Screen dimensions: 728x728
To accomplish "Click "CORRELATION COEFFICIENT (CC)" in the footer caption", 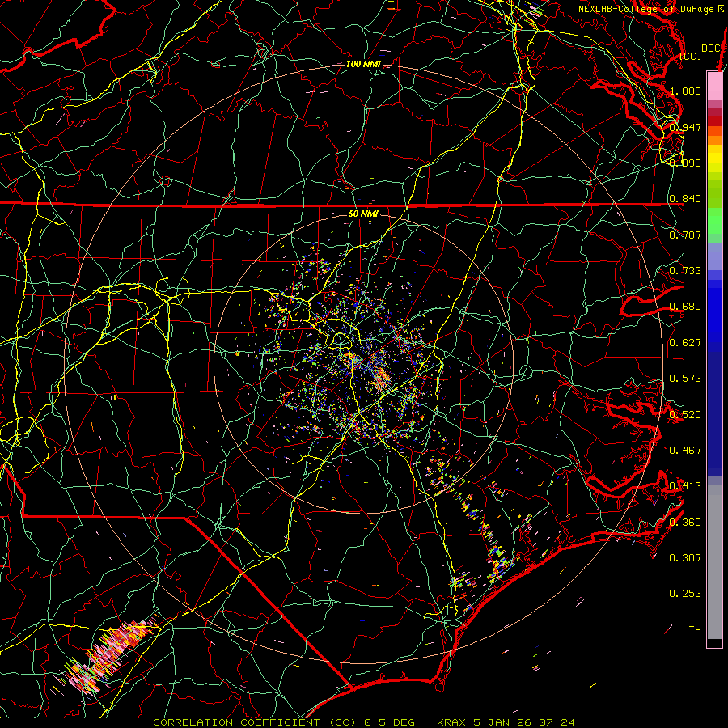I will pyautogui.click(x=255, y=722).
